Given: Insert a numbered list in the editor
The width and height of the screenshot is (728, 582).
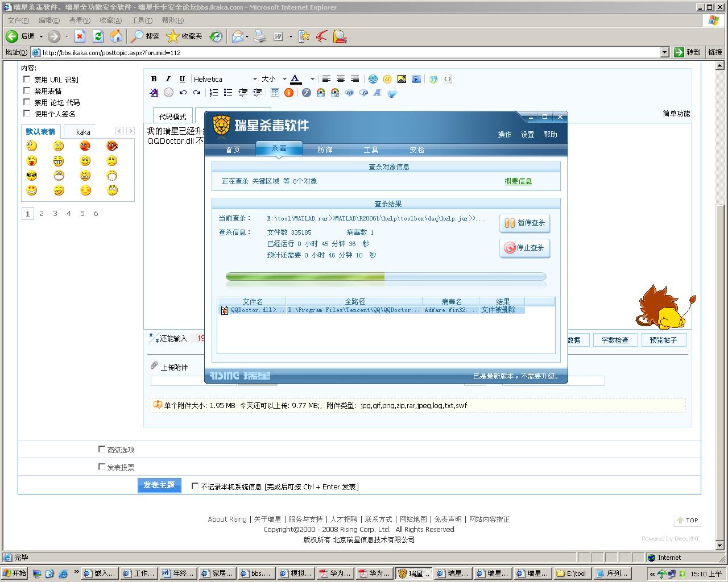Looking at the screenshot, I should (214, 93).
